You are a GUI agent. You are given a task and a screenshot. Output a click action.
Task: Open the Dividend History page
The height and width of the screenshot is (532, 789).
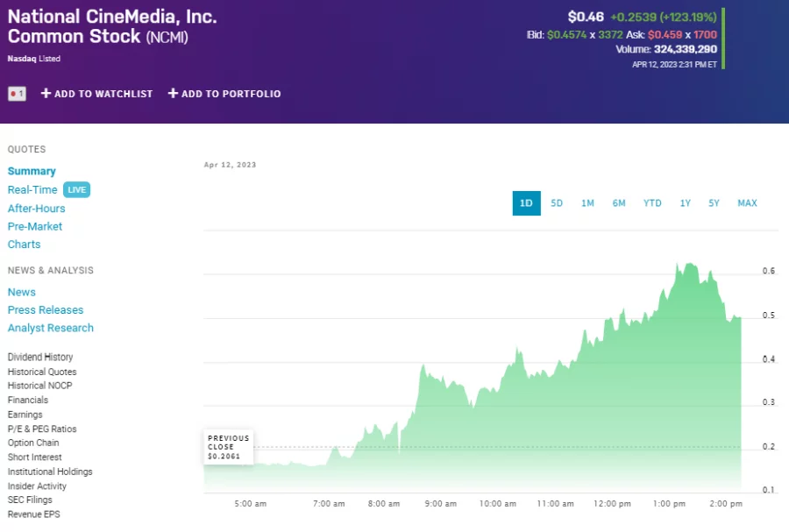point(40,357)
